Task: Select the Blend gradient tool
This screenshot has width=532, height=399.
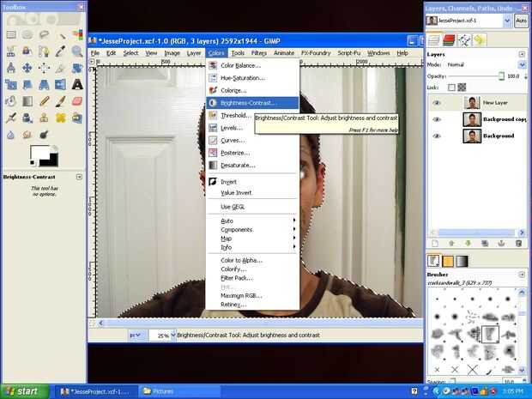Action: 27,101
